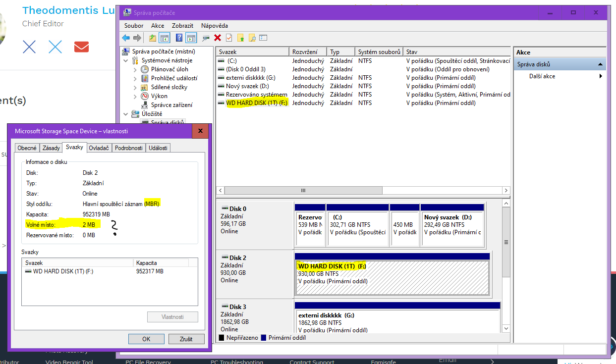Click the Zrušit button
This screenshot has height=364, width=616.
click(187, 339)
